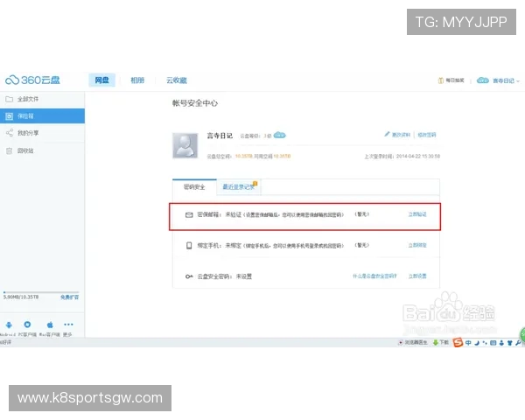Click the pencil edit-profile icon

pyautogui.click(x=387, y=134)
